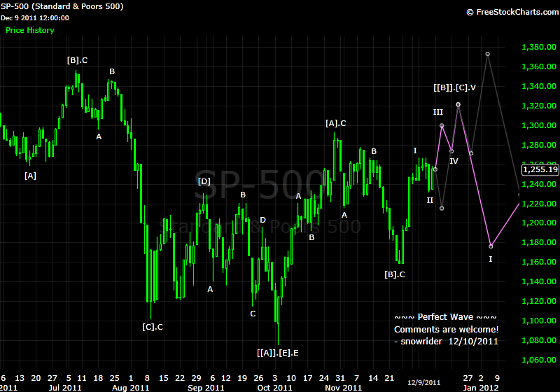560x392 pixels.
Task: Click the 1,080.00 price axis label
Action: click(x=539, y=340)
